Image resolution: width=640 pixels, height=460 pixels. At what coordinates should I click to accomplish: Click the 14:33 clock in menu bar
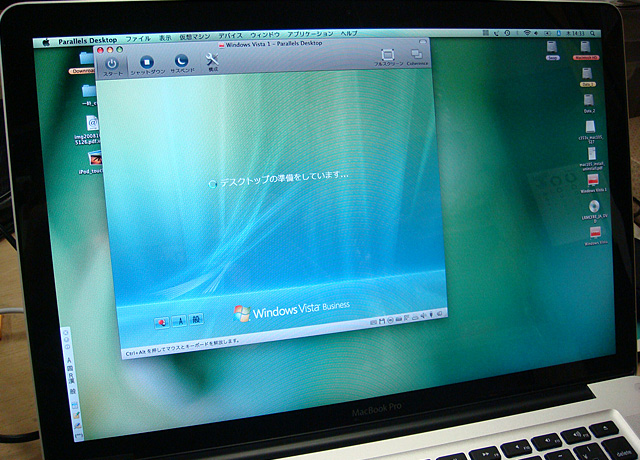(x=576, y=33)
